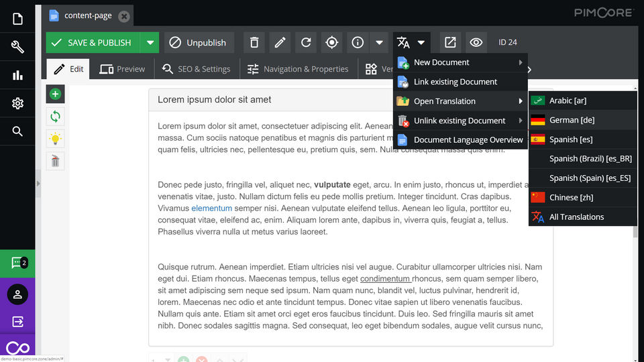The height and width of the screenshot is (362, 644).
Task: Switch to SEO & Settings tab
Action: pyautogui.click(x=197, y=69)
